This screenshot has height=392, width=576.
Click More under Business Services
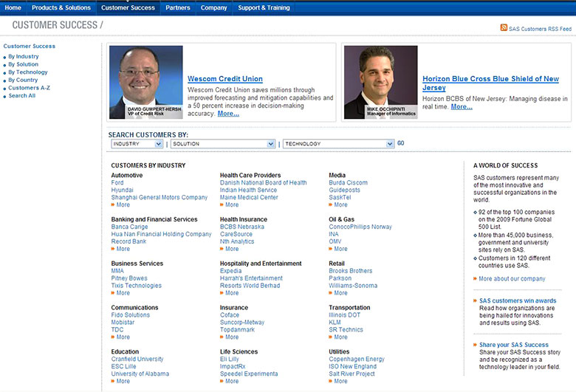(123, 293)
